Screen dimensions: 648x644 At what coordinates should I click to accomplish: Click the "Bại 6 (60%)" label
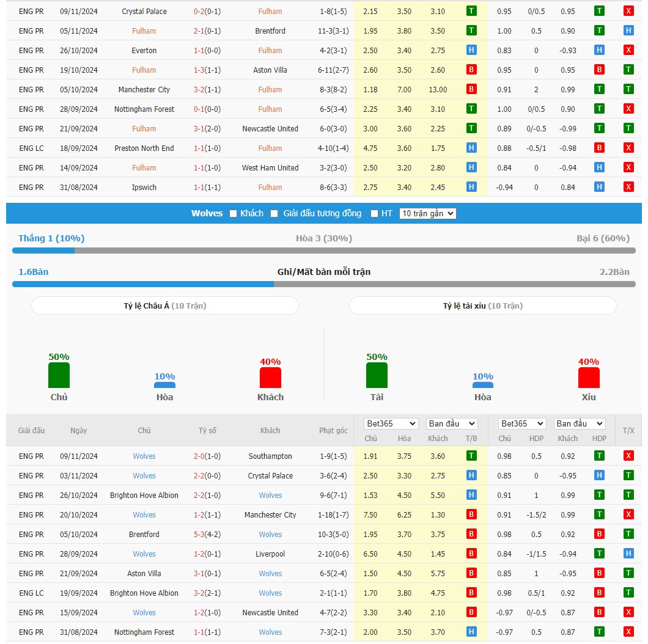[603, 238]
